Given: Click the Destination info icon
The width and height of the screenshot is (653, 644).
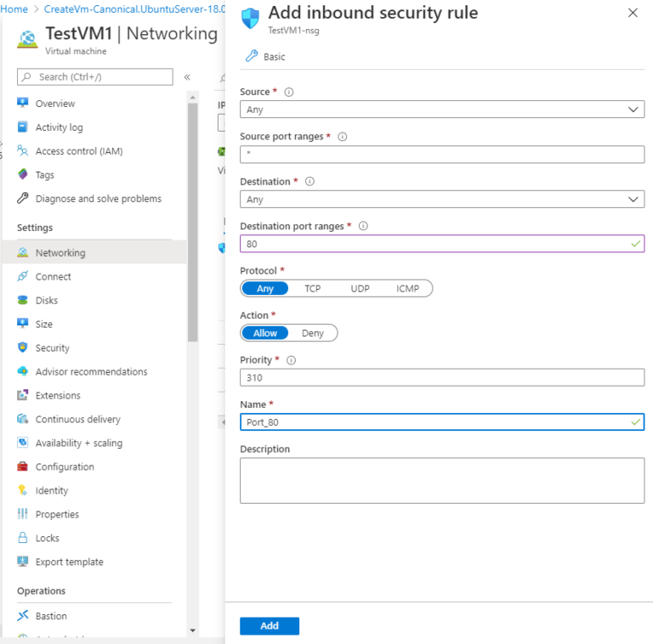Looking at the screenshot, I should coord(309,181).
